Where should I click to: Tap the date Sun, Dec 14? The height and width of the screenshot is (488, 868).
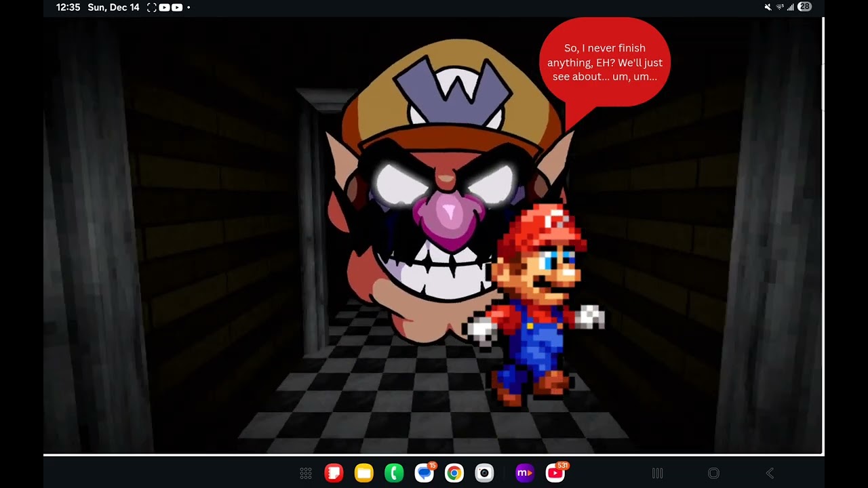click(x=114, y=7)
